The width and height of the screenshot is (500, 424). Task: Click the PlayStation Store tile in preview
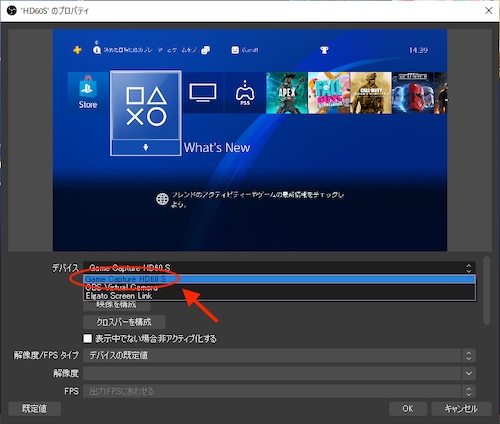(x=88, y=93)
